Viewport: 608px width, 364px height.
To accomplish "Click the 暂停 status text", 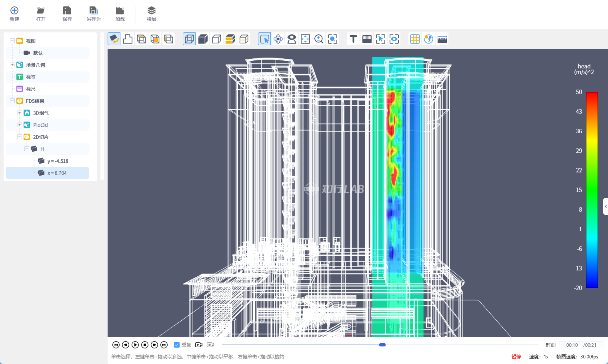I will pos(516,357).
